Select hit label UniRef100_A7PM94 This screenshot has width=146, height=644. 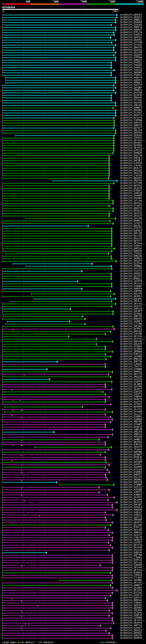coord(131,58)
